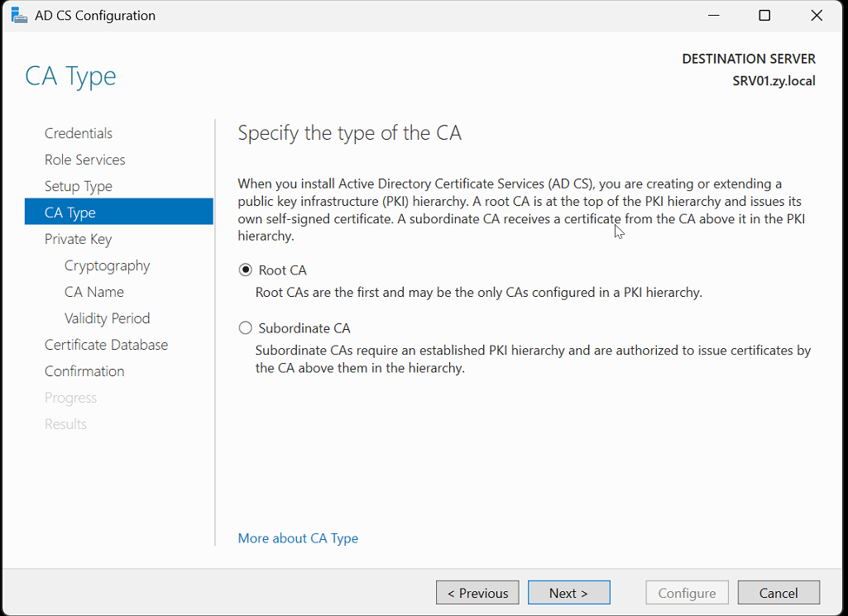The height and width of the screenshot is (616, 848).
Task: Click the SRV01.zy.local server name
Action: pos(774,80)
